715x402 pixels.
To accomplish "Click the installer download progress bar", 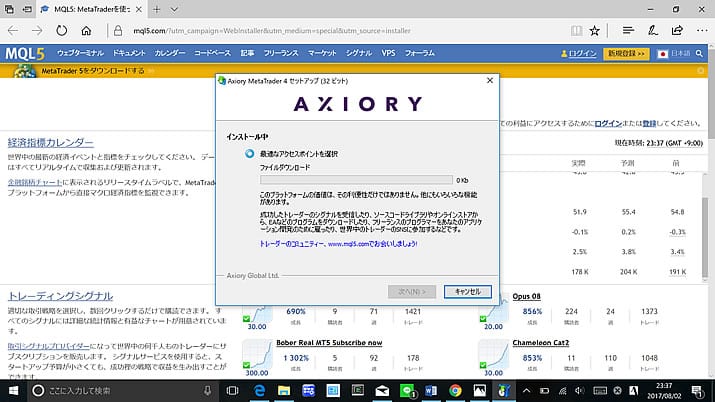I will point(356,180).
